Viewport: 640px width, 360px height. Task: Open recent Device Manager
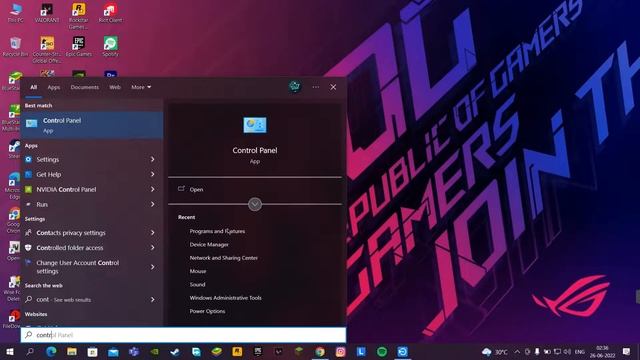(209, 244)
